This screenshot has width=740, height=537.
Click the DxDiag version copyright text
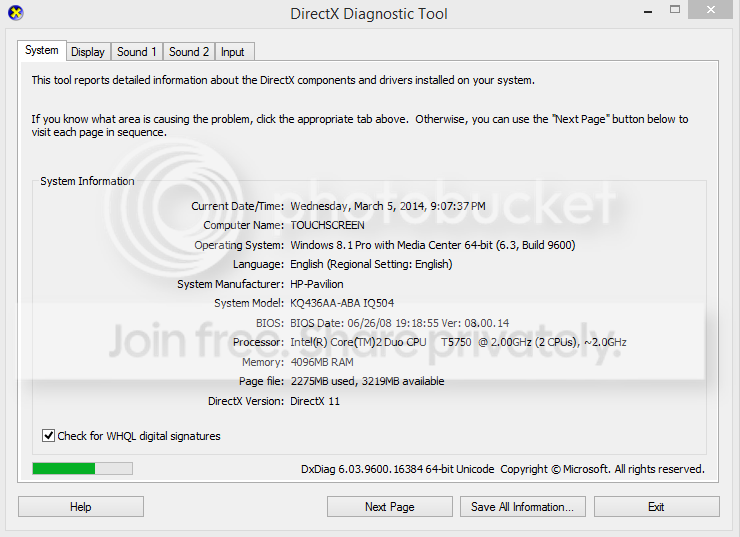502,469
